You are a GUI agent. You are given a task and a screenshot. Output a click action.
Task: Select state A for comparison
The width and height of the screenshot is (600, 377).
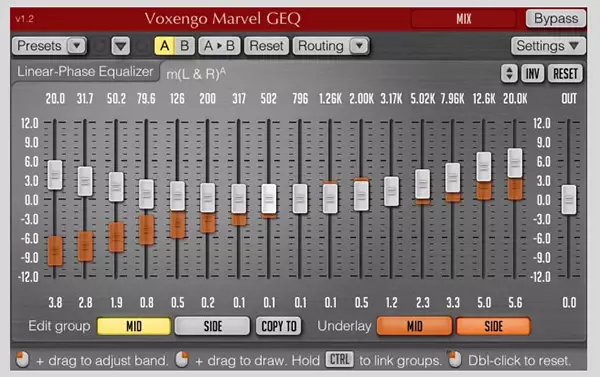tap(165, 46)
